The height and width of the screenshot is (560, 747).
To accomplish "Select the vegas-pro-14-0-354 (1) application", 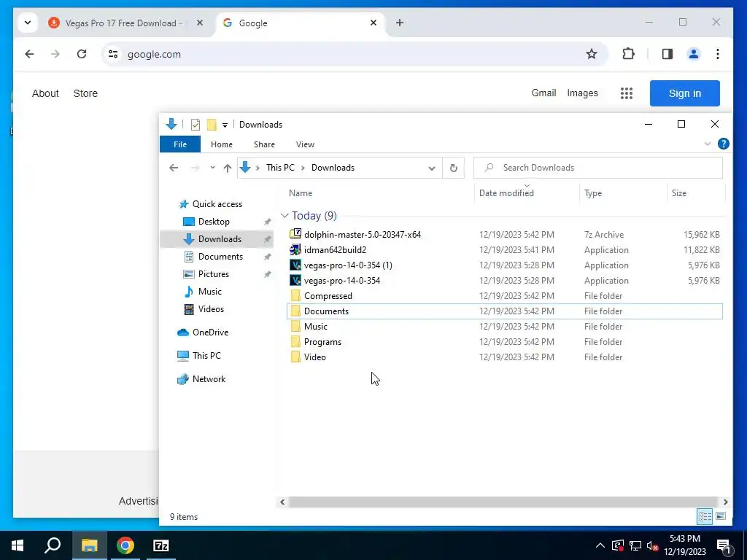I will coord(348,265).
